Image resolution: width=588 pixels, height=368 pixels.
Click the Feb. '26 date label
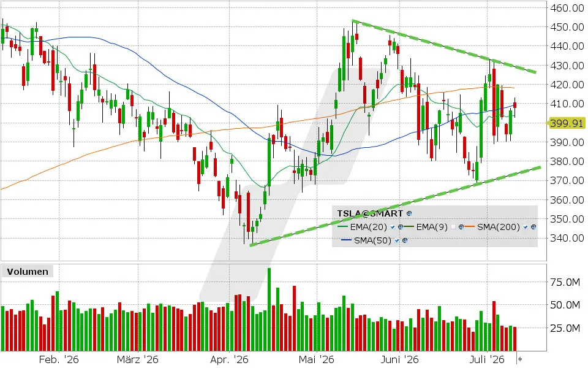click(59, 359)
